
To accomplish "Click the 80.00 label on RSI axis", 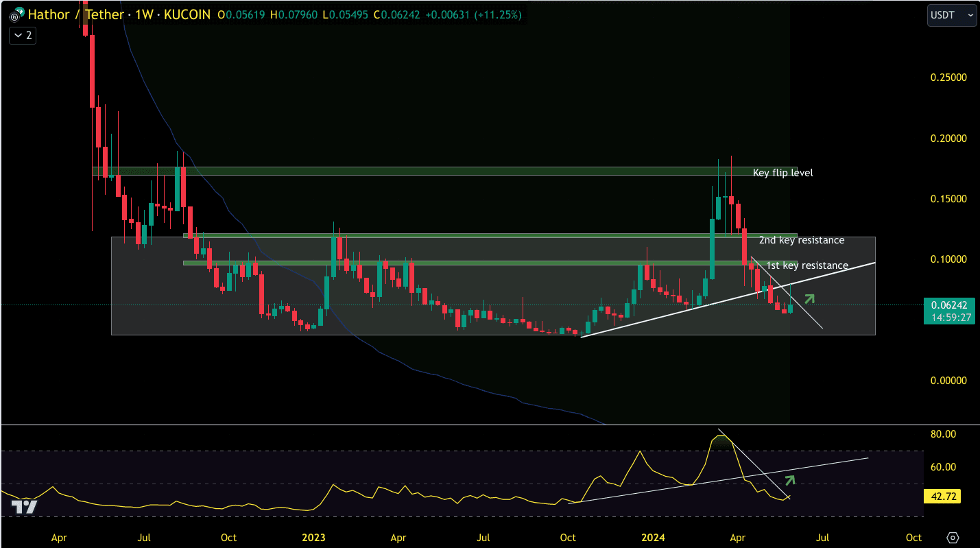I will 943,434.
